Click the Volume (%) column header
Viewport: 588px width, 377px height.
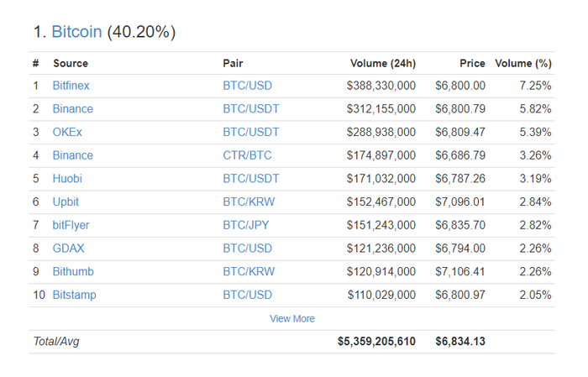point(523,63)
